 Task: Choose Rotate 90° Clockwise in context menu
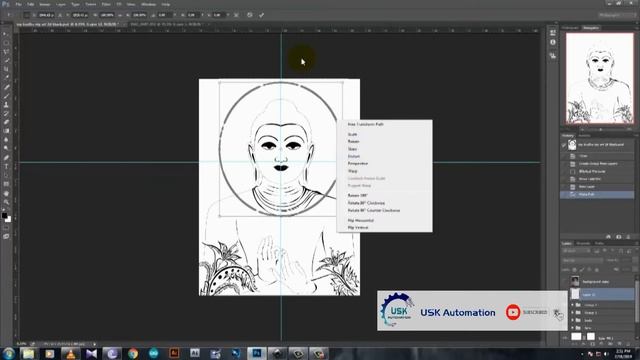tap(366, 203)
